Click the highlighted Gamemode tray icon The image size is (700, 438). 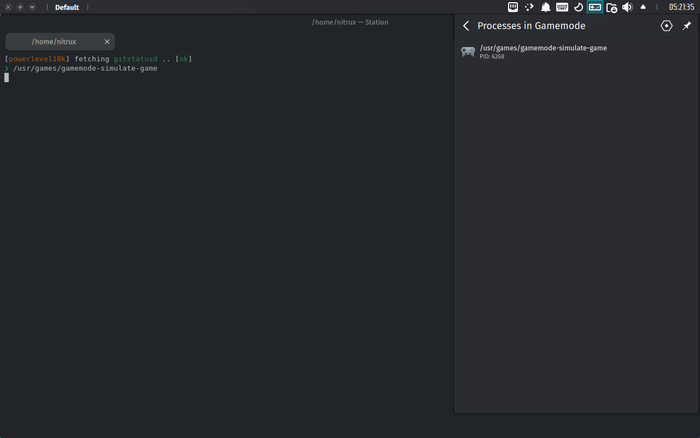595,7
